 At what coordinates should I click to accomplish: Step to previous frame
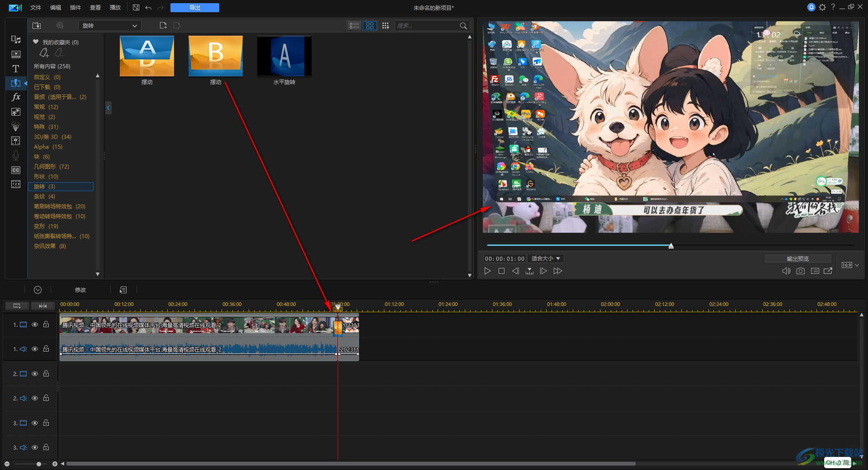tap(515, 271)
